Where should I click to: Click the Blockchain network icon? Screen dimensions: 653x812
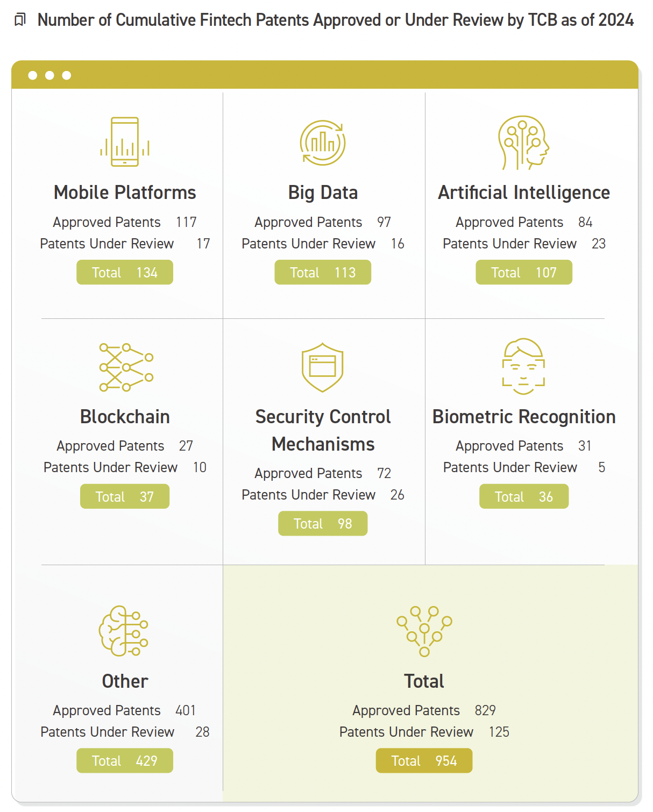tap(126, 367)
